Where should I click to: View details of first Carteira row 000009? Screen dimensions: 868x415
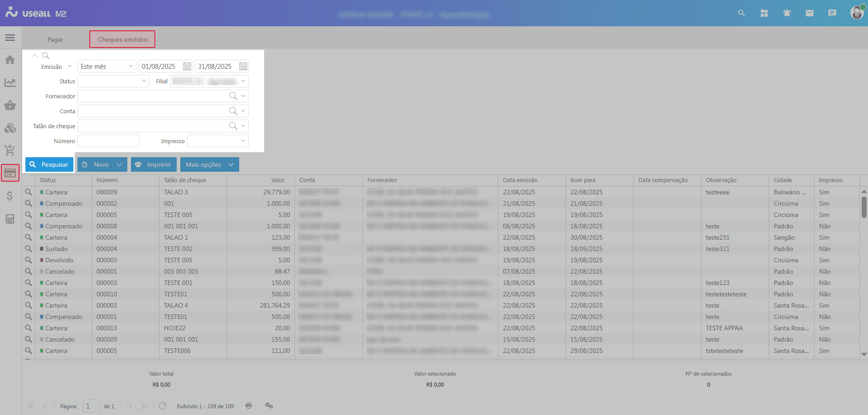tap(29, 192)
